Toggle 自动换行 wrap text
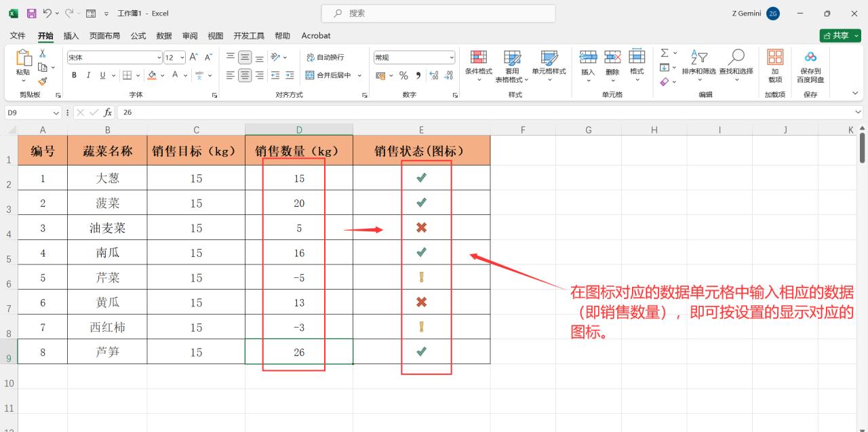 (x=325, y=57)
